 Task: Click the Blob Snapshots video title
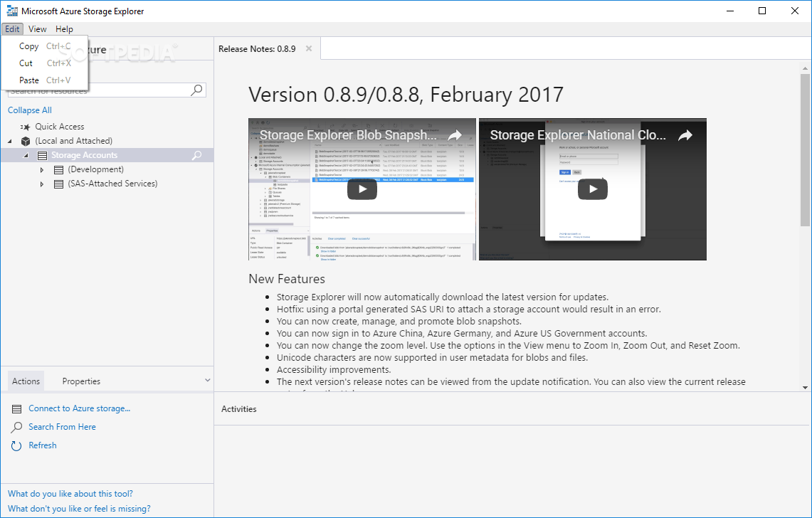pyautogui.click(x=348, y=134)
